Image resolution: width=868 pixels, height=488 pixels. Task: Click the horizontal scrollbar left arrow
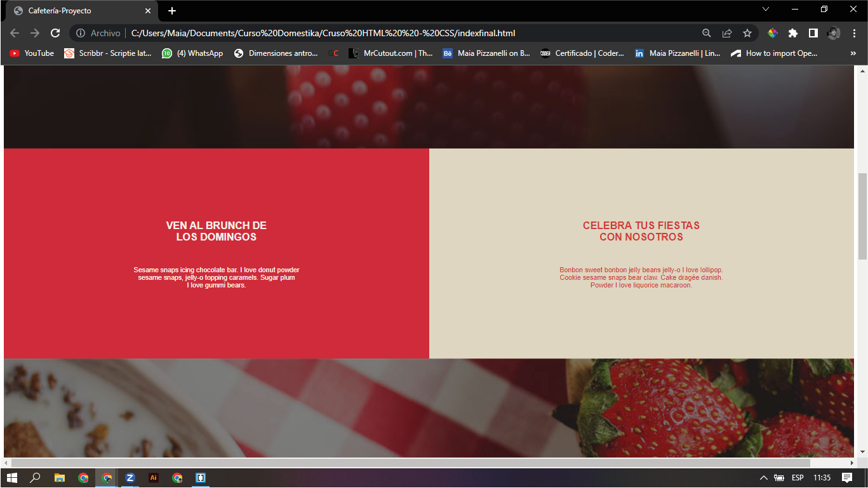click(x=6, y=463)
